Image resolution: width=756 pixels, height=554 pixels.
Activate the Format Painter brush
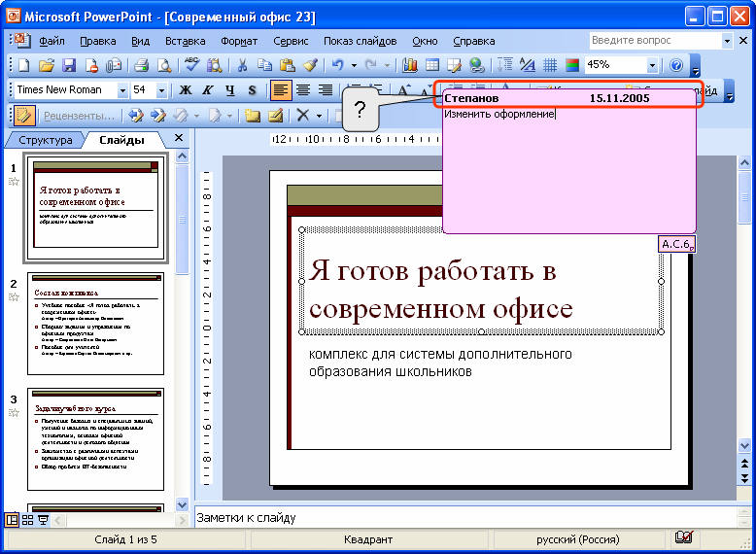[310, 65]
